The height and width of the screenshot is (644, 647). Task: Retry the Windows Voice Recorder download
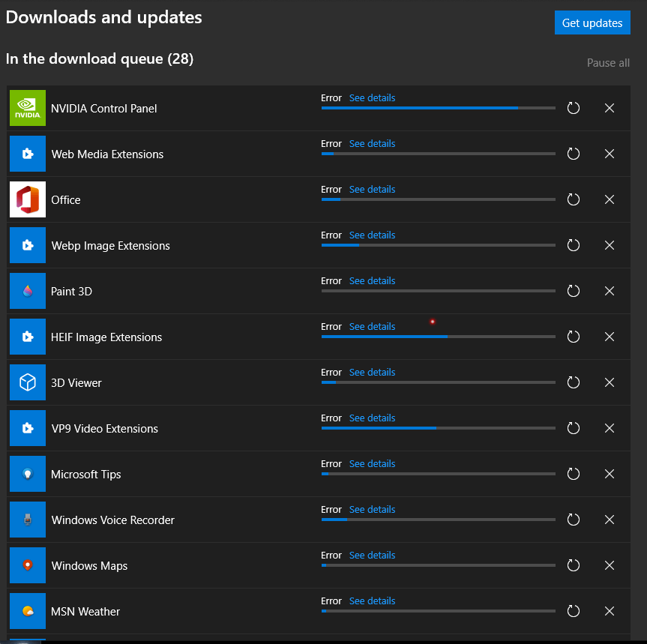(x=574, y=520)
